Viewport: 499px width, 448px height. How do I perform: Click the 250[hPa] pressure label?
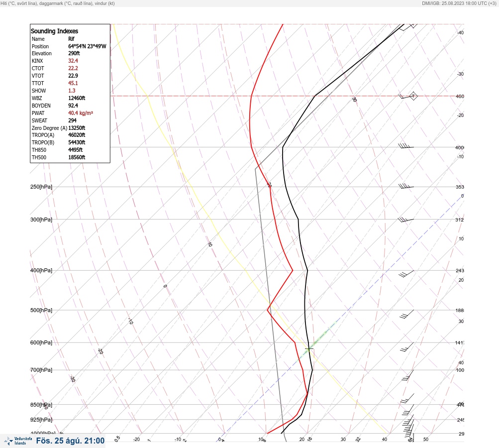[41, 187]
